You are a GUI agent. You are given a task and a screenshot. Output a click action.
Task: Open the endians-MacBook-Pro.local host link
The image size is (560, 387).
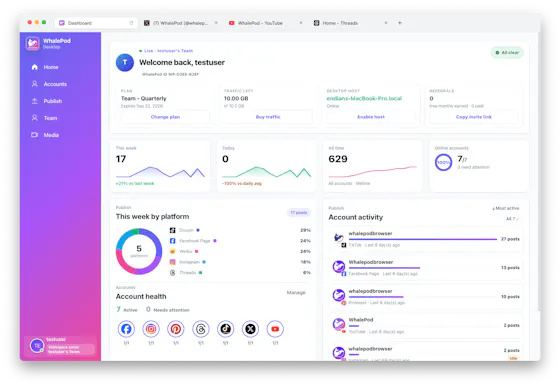pyautogui.click(x=364, y=98)
